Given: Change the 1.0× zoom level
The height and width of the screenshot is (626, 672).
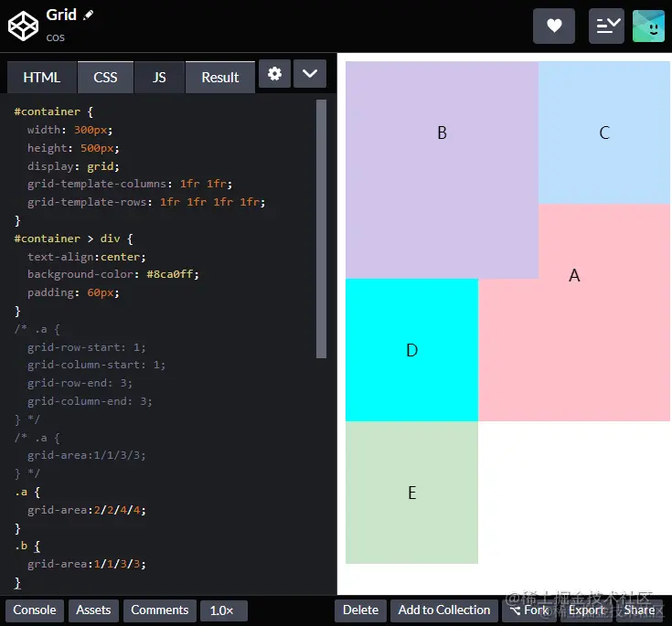Looking at the screenshot, I should (224, 610).
